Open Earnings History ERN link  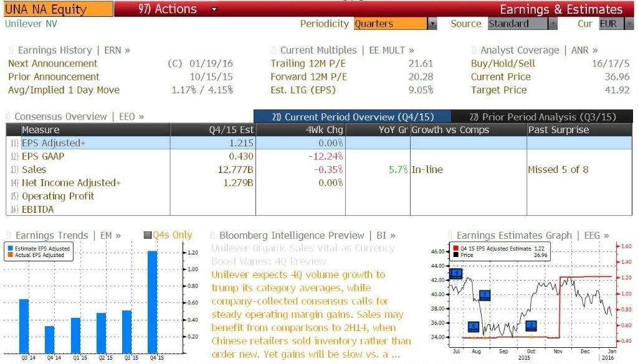[74, 50]
